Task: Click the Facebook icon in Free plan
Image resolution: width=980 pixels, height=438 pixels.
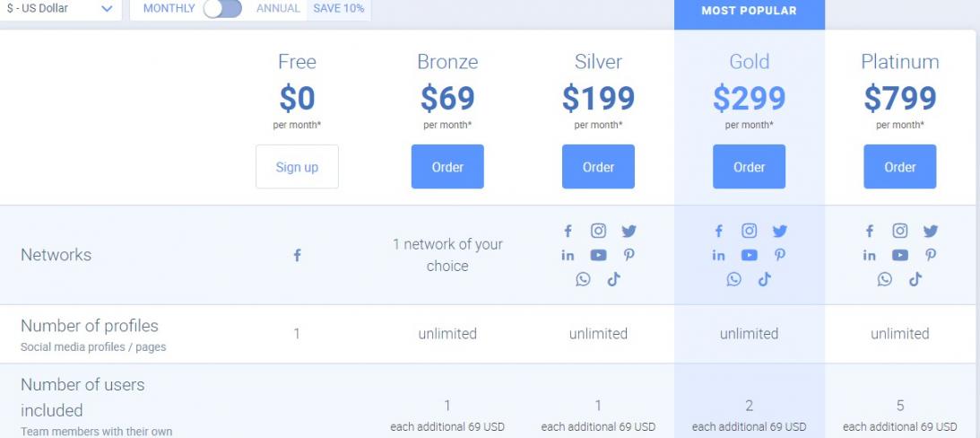Action: coord(297,256)
